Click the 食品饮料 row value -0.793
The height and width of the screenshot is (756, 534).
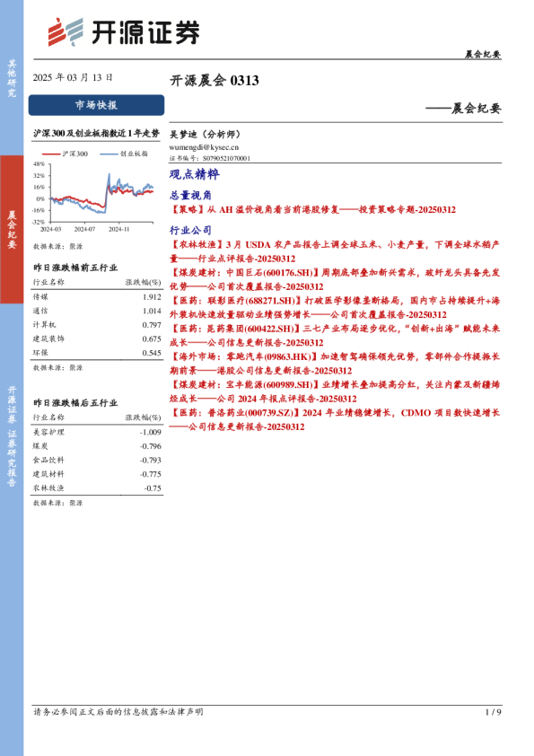point(151,461)
